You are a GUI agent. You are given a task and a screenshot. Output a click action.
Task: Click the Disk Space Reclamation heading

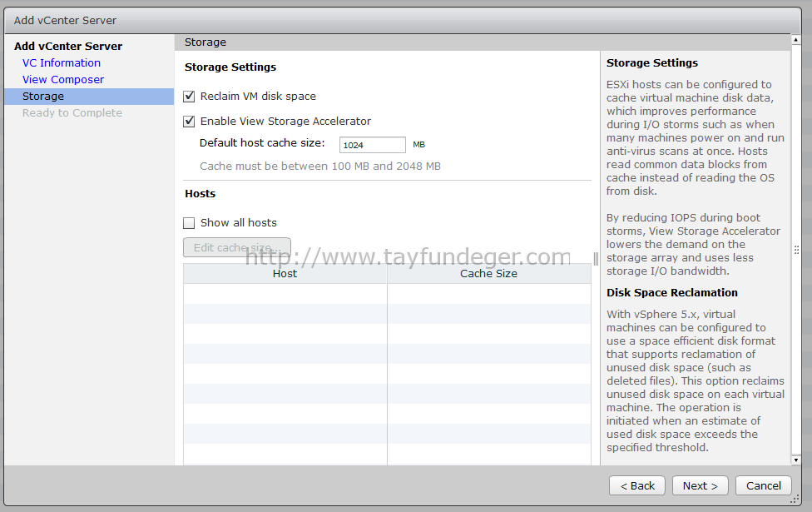coord(671,293)
